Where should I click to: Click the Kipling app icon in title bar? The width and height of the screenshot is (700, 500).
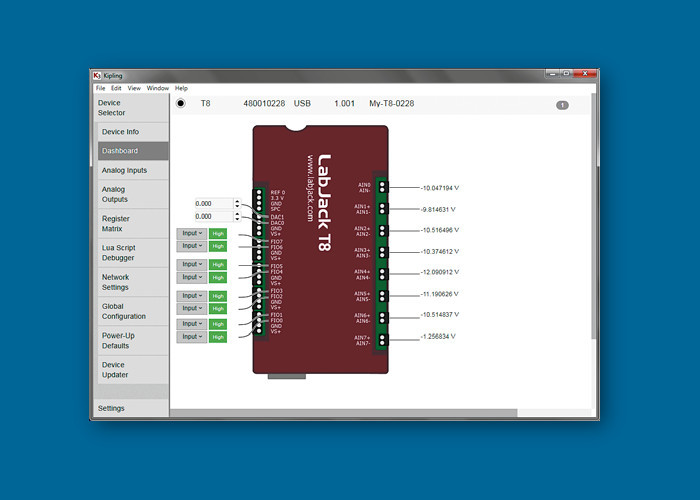(97, 75)
